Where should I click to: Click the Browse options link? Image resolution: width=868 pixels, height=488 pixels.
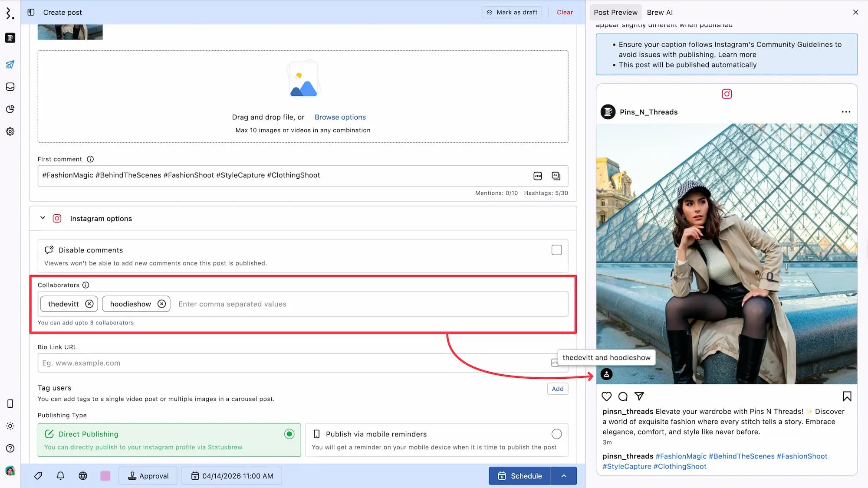pos(340,117)
